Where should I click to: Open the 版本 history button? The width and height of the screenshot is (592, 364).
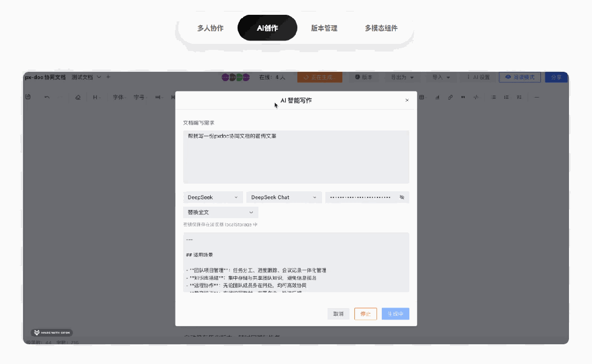pyautogui.click(x=364, y=77)
